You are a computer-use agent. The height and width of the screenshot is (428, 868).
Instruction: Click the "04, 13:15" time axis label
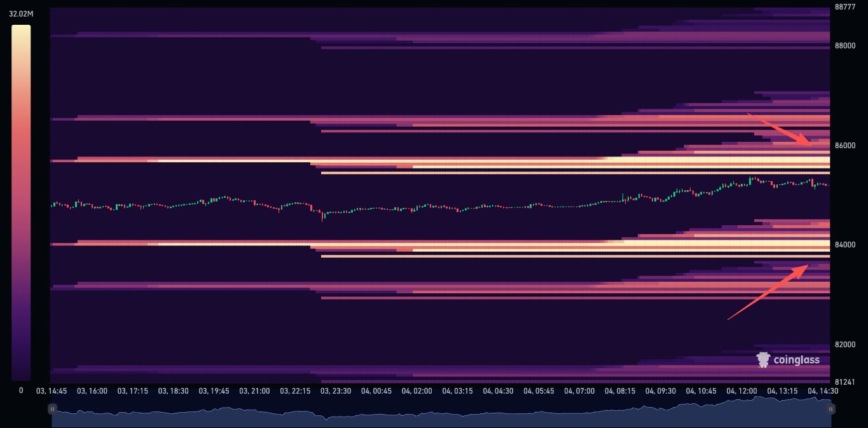782,390
